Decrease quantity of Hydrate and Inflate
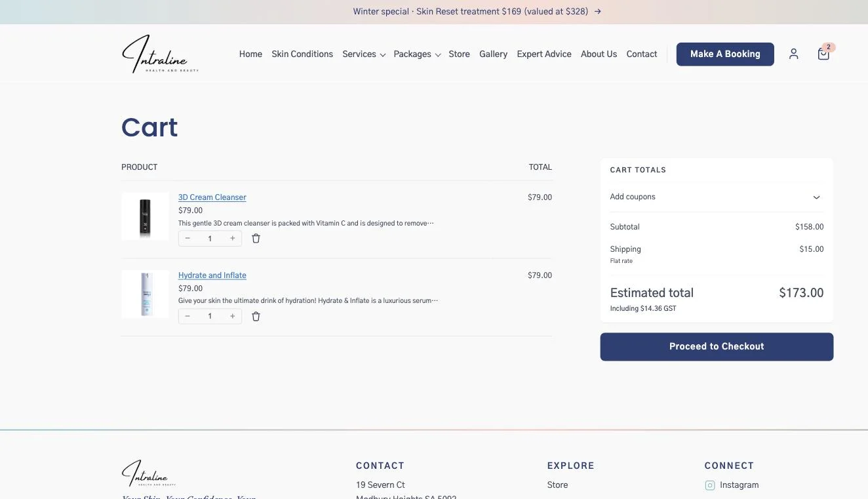Viewport: 868px width, 499px height. [187, 317]
